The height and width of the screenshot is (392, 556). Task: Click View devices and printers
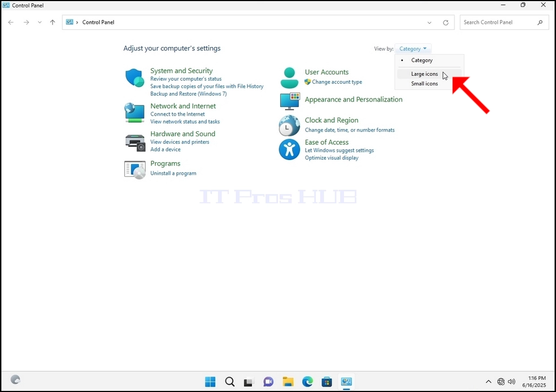tap(180, 142)
